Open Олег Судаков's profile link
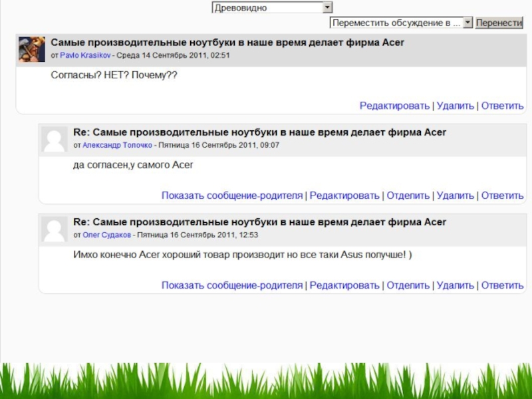The image size is (532, 399). [x=107, y=235]
